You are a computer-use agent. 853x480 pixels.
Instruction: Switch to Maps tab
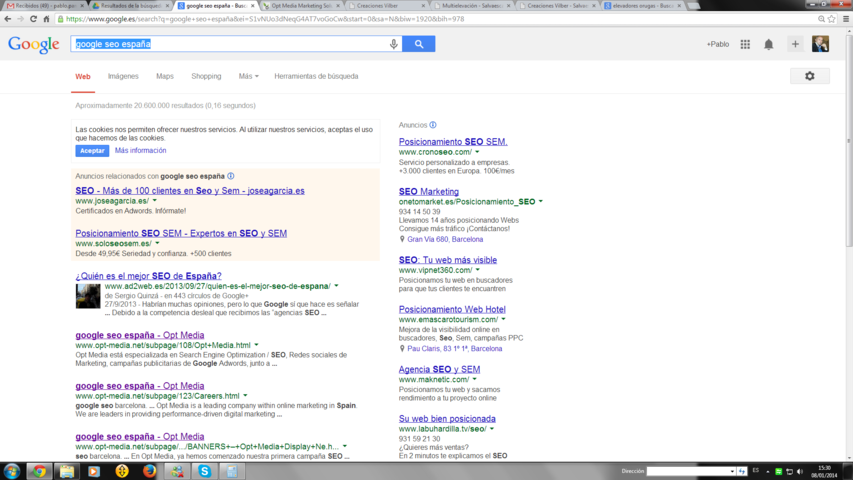click(165, 76)
